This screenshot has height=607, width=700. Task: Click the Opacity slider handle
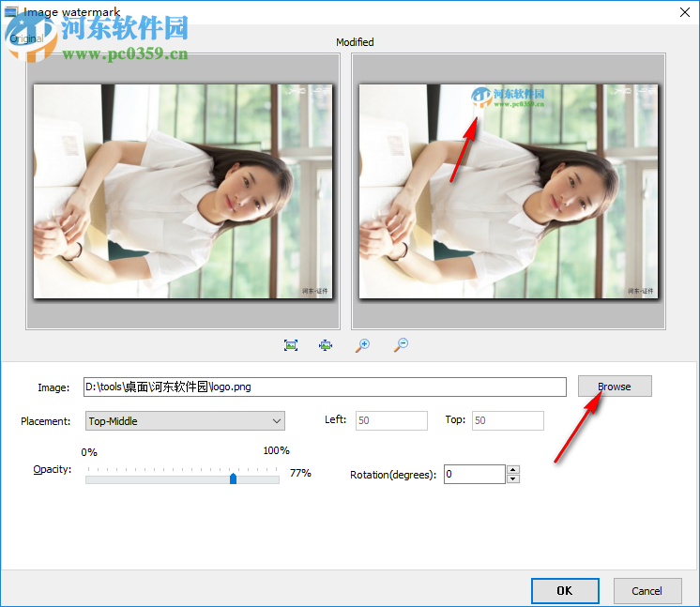pyautogui.click(x=233, y=478)
